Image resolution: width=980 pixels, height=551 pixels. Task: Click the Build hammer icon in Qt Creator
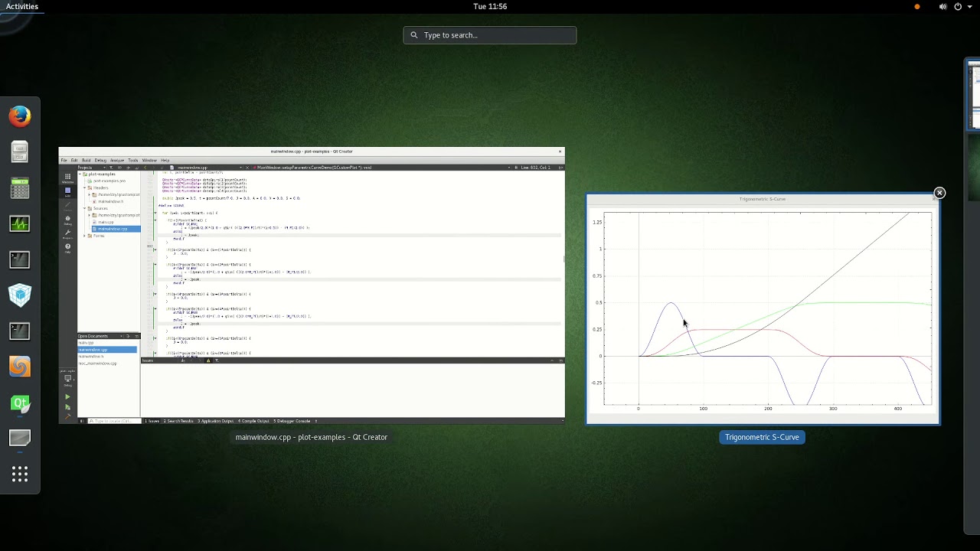click(x=67, y=416)
